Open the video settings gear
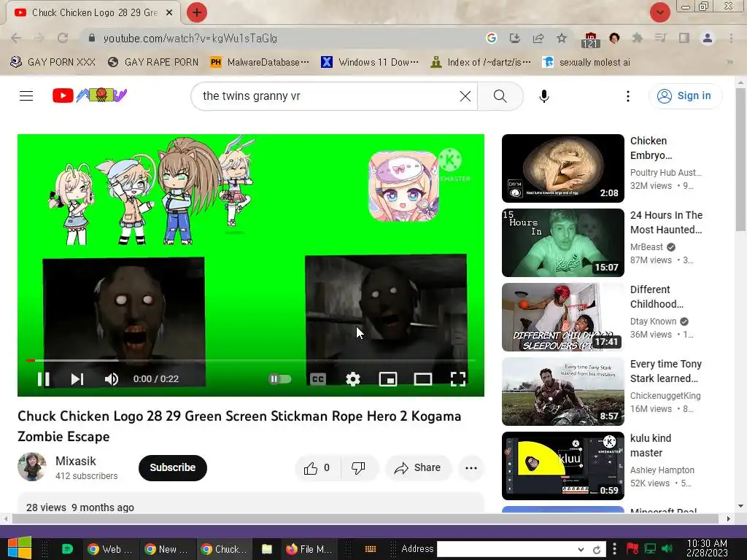 (352, 379)
